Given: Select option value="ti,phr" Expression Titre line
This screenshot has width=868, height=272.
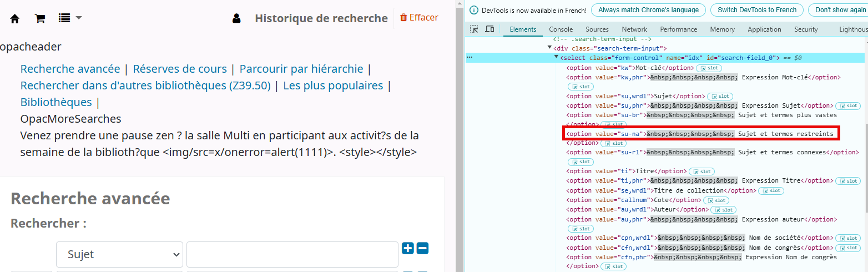Looking at the screenshot, I should click(x=699, y=180).
